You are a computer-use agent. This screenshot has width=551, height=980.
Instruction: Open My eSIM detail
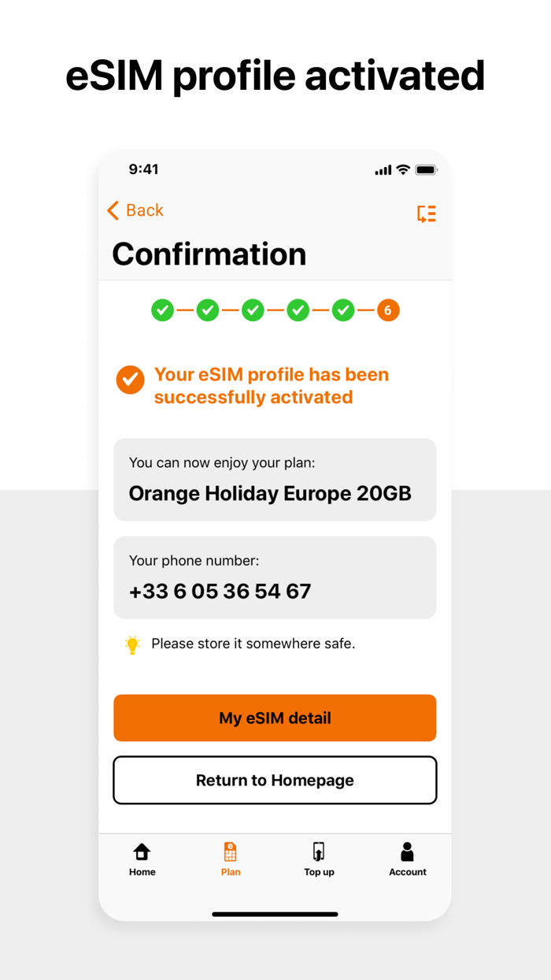point(275,718)
